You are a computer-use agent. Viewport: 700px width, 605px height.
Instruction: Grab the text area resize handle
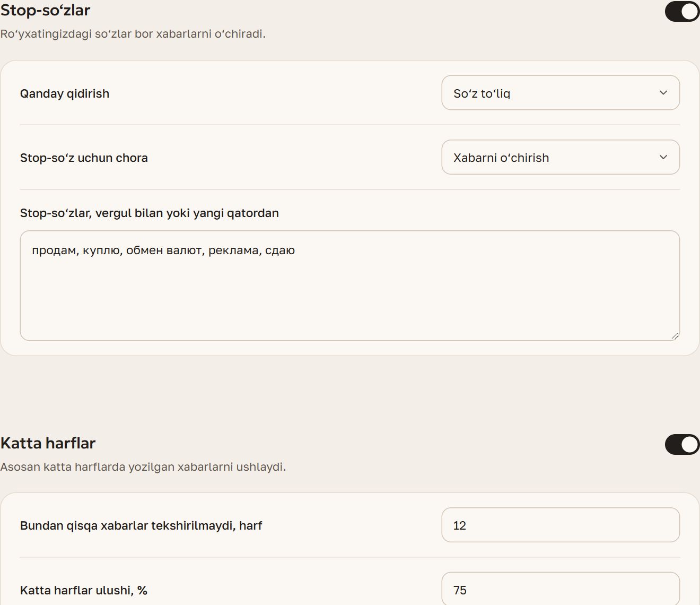coord(675,335)
